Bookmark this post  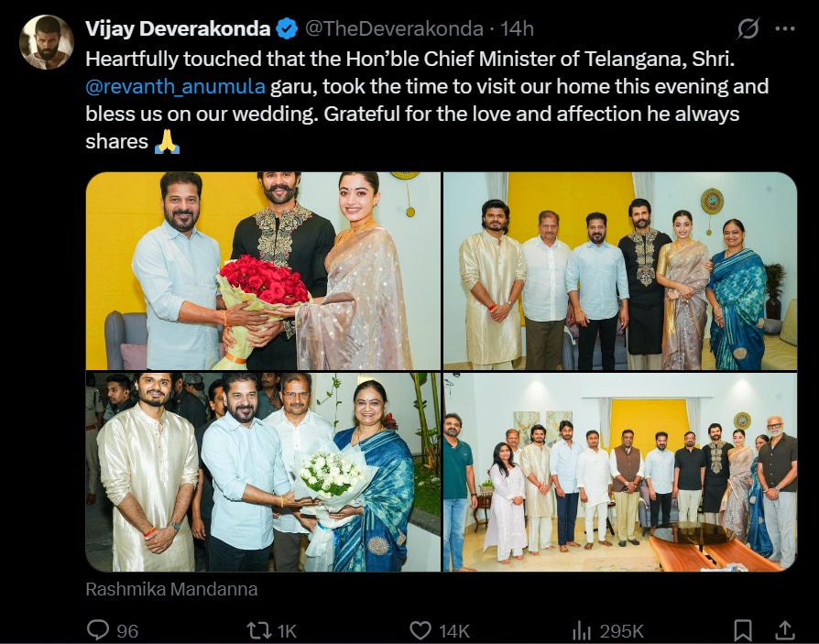pos(743,630)
